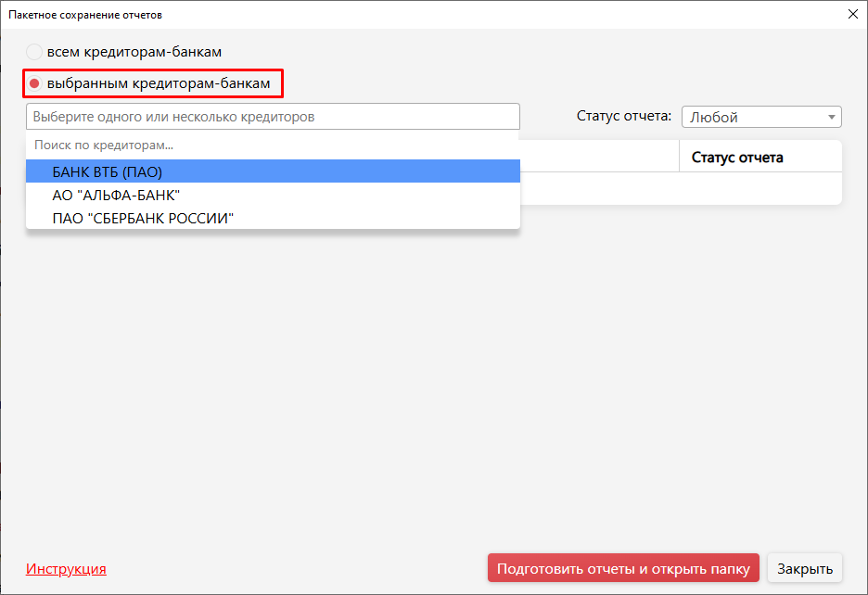Viewport: 868px width, 595px height.
Task: Click the empty radio circle for all creditors
Action: click(x=34, y=53)
